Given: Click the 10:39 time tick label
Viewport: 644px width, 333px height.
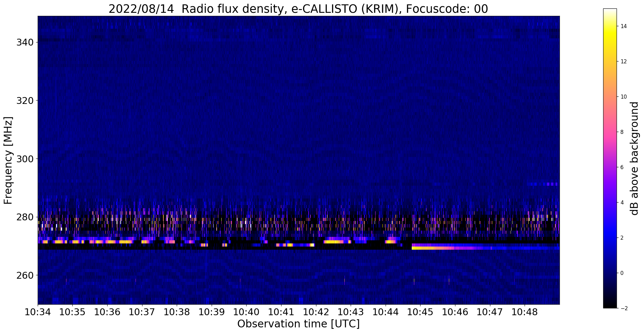Looking at the screenshot, I should (212, 312).
